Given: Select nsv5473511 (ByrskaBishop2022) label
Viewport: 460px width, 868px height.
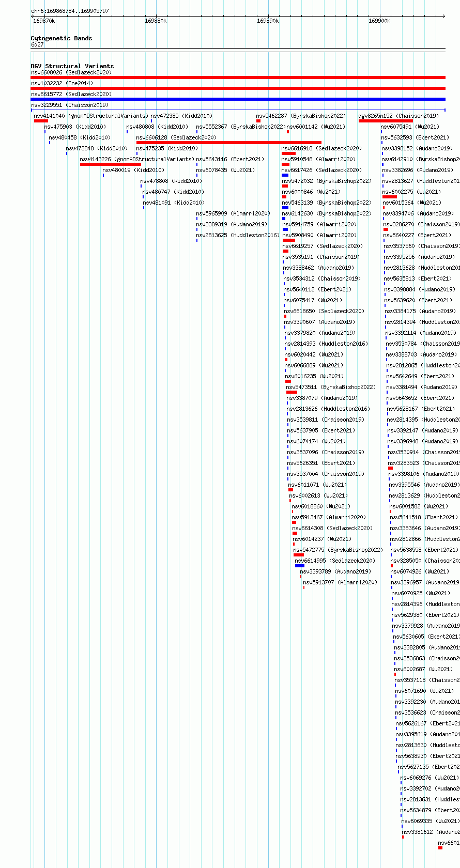Looking at the screenshot, I should click(331, 387).
